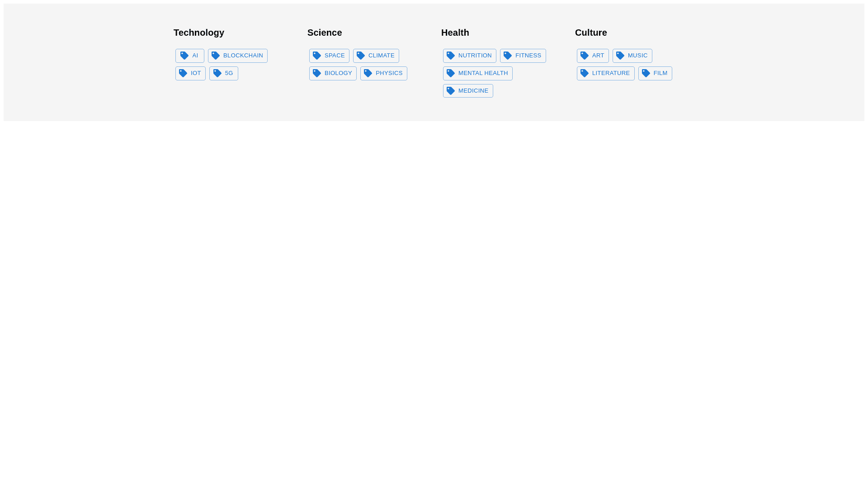
Task: Click the tag icon beside AI
Action: pyautogui.click(x=184, y=56)
